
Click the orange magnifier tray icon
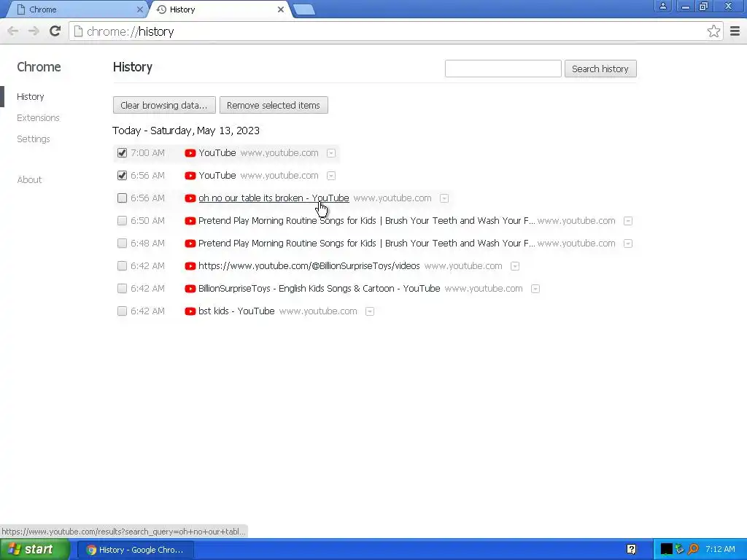click(693, 550)
